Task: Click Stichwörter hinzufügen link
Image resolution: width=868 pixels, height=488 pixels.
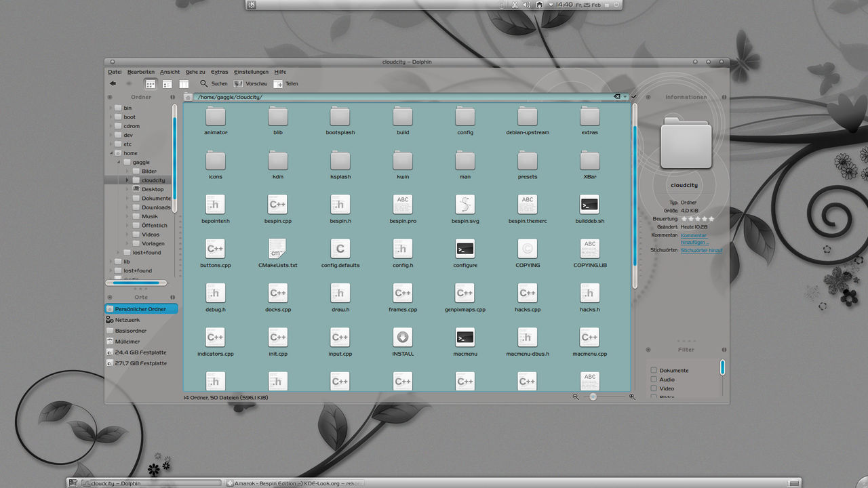Action: point(702,250)
